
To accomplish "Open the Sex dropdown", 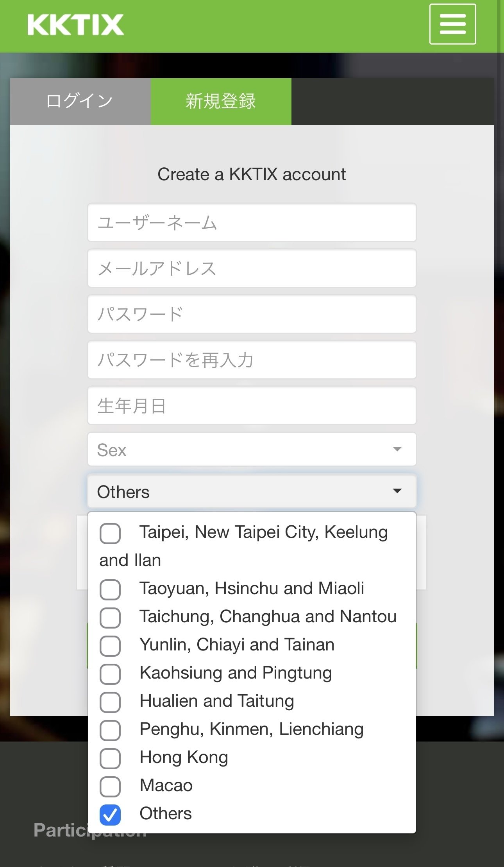I will [252, 450].
